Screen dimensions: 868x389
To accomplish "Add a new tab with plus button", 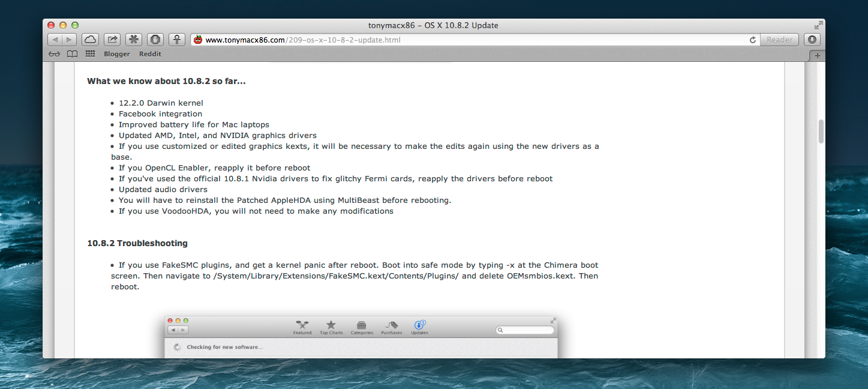I will coord(817,55).
